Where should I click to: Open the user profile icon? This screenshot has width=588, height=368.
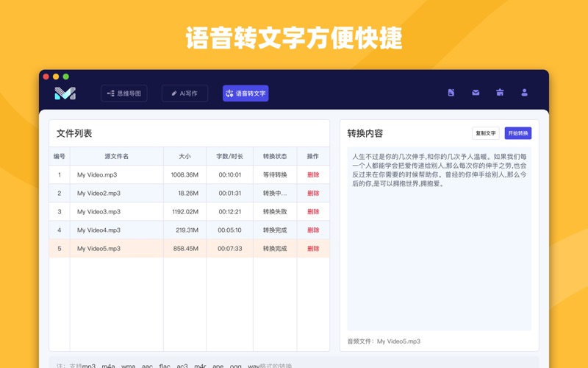(524, 93)
